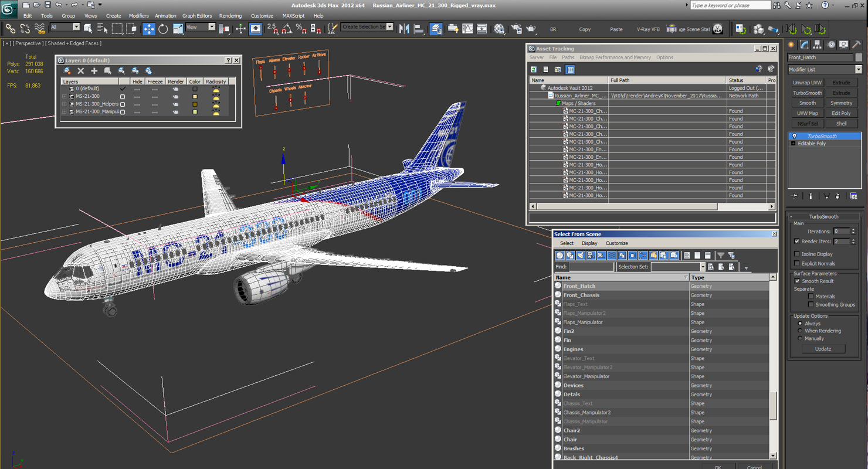
Task: Open the Modifiers menu
Action: click(x=139, y=16)
